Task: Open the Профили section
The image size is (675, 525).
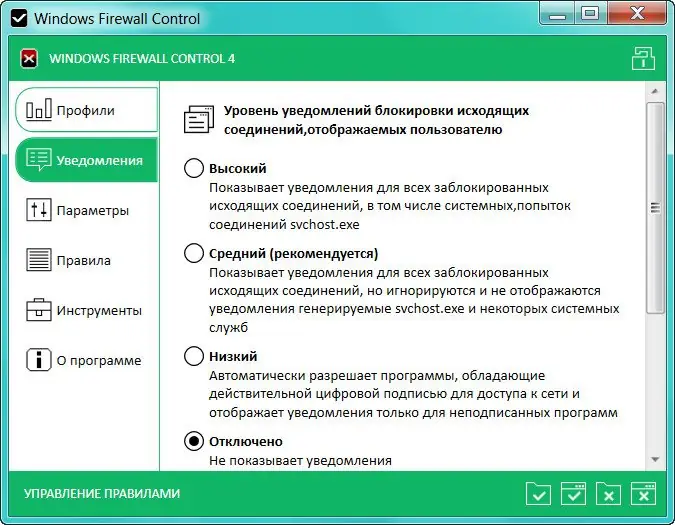Action: click(x=87, y=110)
